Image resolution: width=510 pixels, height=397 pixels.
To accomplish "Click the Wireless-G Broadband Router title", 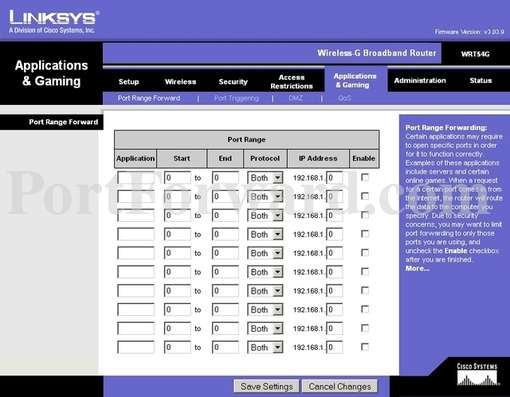I will tap(377, 53).
